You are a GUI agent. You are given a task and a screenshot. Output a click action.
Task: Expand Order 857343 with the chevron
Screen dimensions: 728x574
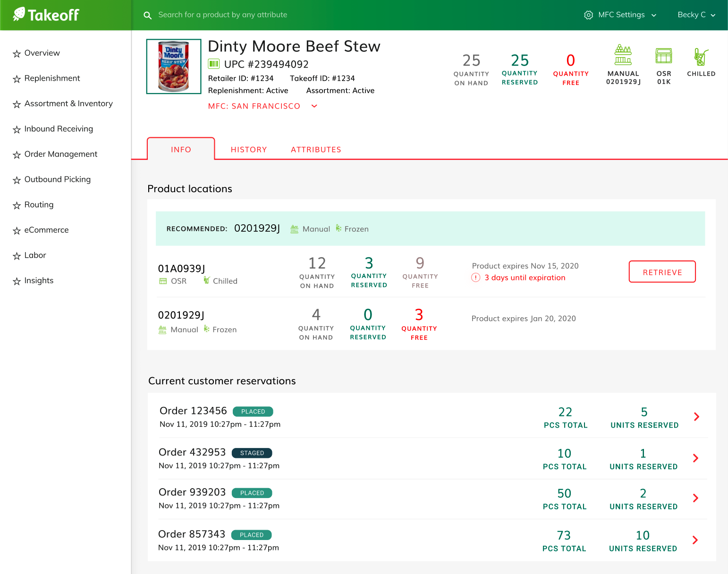tap(695, 540)
